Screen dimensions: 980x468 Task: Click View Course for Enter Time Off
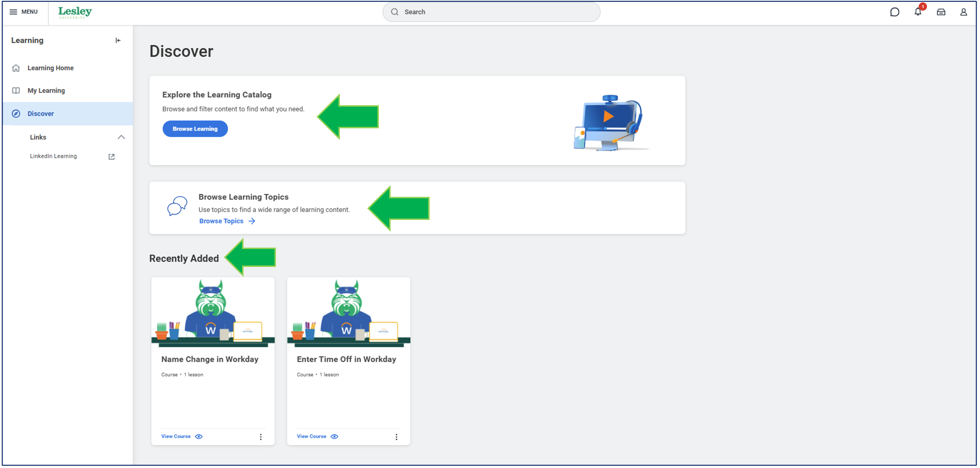pos(312,437)
